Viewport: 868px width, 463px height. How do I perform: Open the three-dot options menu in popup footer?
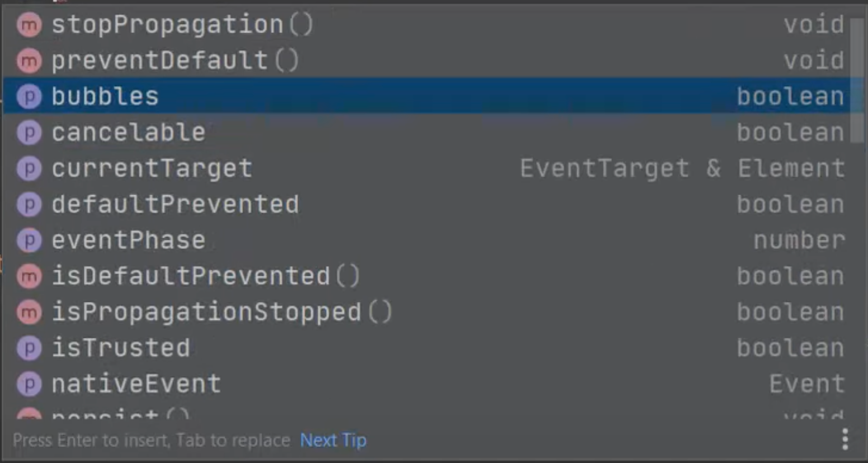click(845, 440)
